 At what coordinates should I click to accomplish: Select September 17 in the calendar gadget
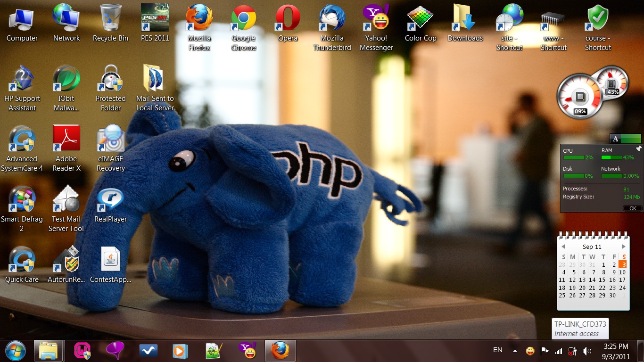click(x=622, y=280)
